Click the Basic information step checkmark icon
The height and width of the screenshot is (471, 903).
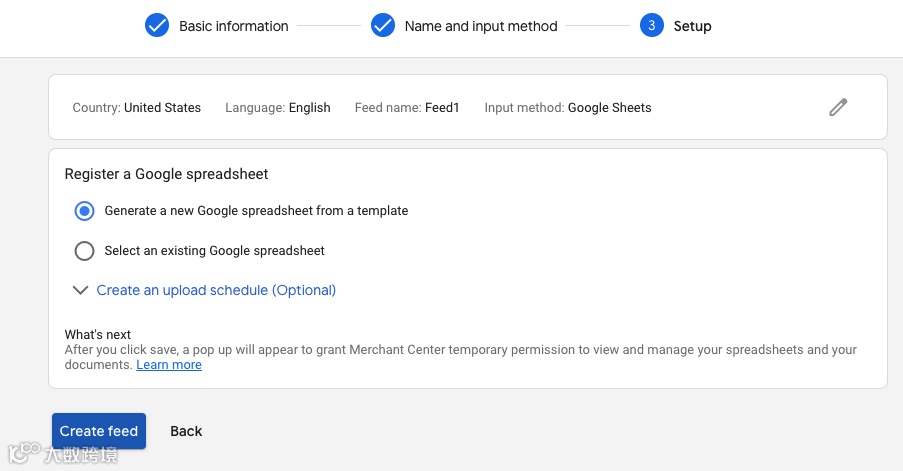pyautogui.click(x=157, y=26)
